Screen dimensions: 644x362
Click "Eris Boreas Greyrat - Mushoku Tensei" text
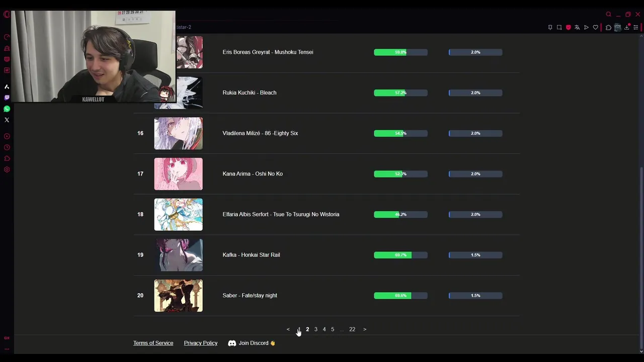pos(268,52)
